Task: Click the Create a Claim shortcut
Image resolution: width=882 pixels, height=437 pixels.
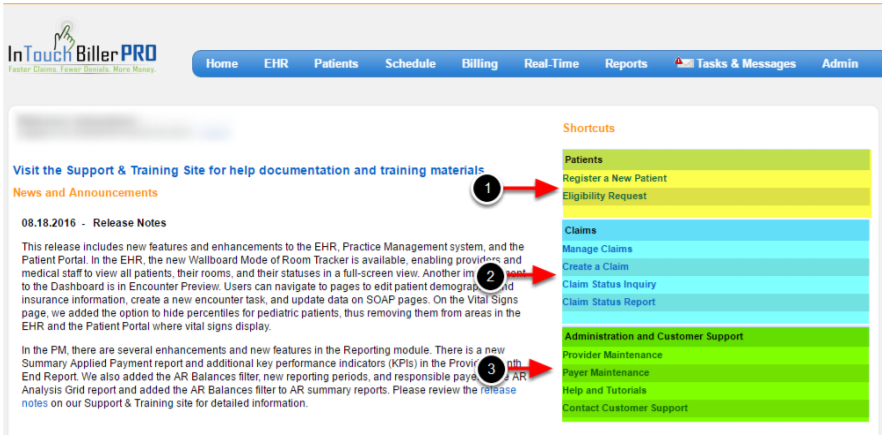Action: 595,267
